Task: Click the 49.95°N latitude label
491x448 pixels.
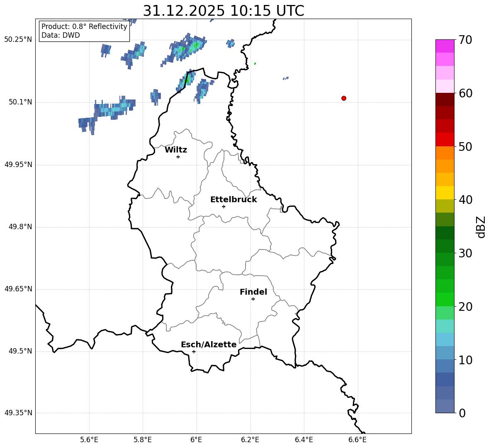Action: [x=18, y=165]
